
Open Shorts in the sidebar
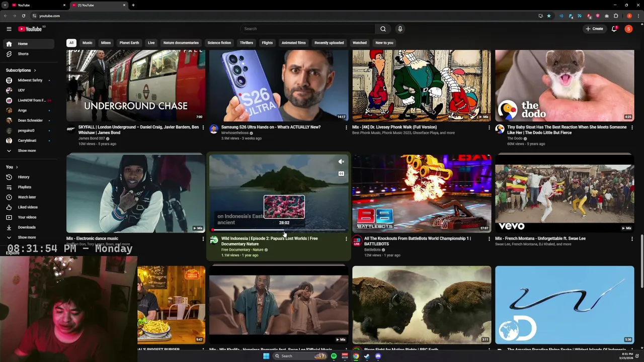point(23,54)
